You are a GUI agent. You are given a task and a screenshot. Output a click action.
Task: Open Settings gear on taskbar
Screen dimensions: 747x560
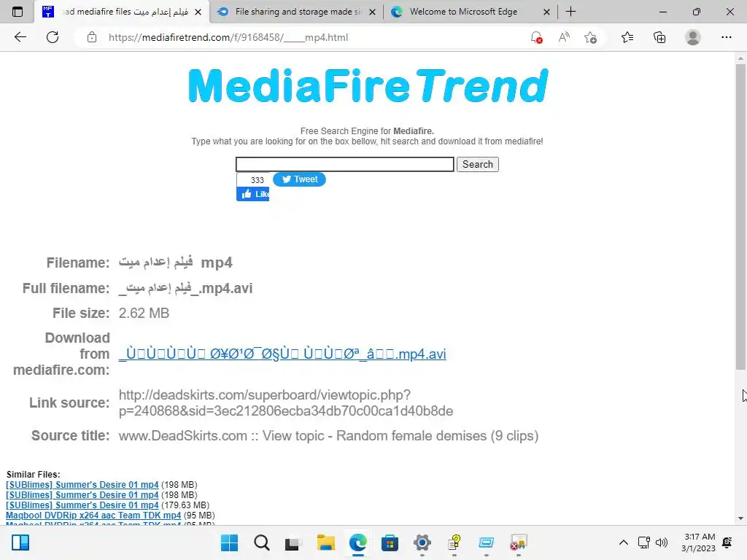(422, 542)
